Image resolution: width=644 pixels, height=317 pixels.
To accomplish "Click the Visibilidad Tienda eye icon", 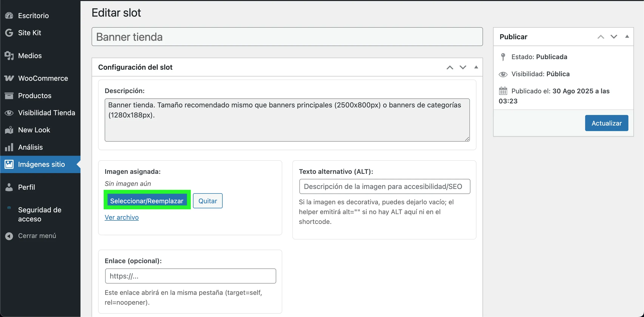I will [9, 113].
